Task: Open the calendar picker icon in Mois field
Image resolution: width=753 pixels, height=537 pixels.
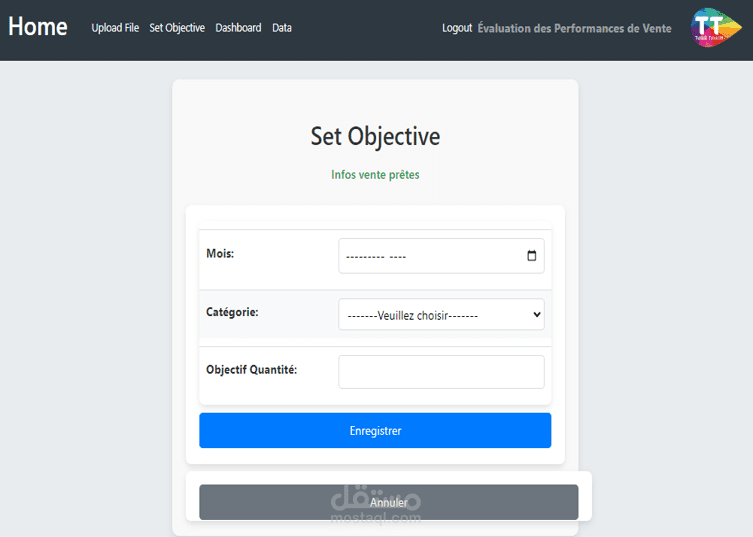Action: (x=531, y=256)
